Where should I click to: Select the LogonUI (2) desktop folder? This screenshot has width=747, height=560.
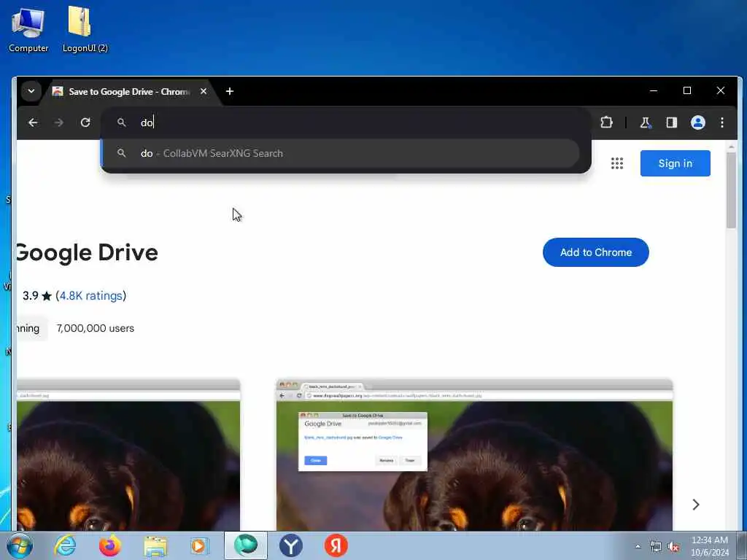[x=85, y=29]
